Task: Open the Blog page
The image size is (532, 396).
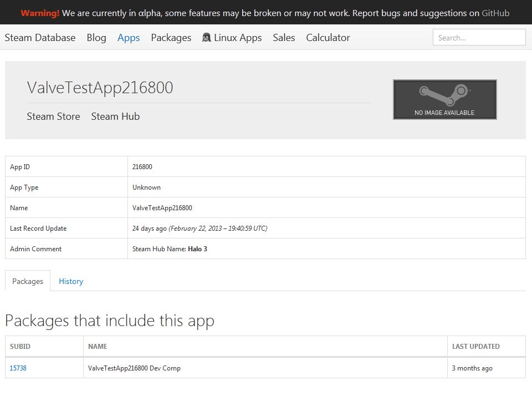Action: [96, 38]
